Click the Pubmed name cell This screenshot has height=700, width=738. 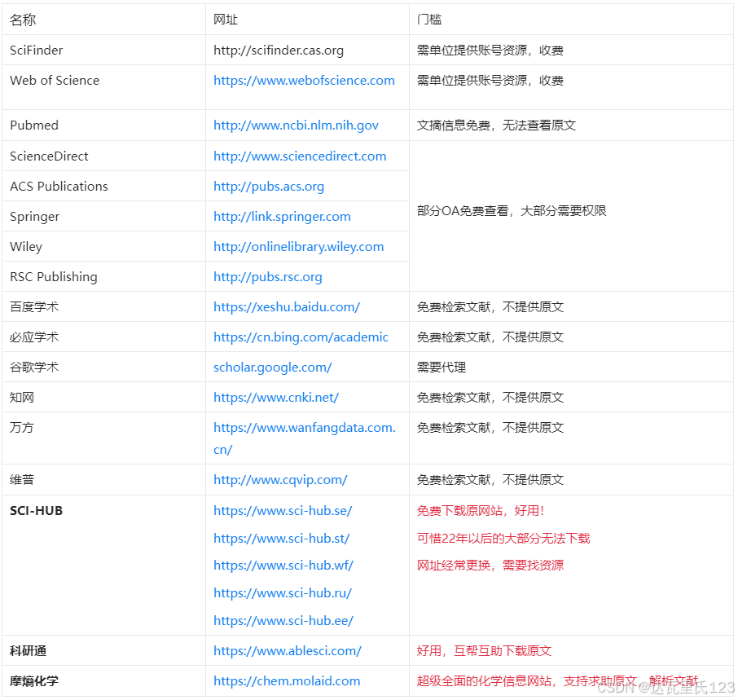click(x=103, y=125)
